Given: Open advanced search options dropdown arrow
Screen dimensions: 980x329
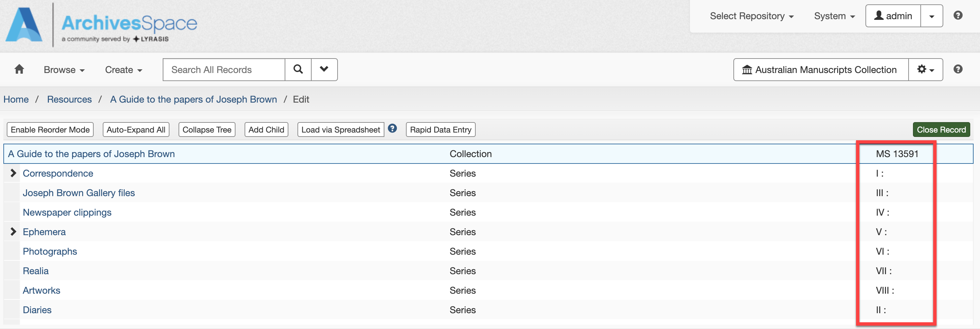Looking at the screenshot, I should (324, 70).
